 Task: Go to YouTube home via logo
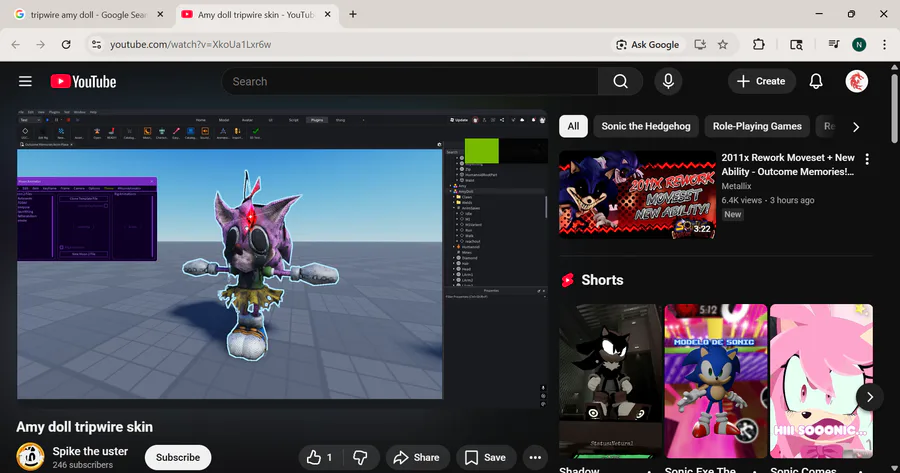point(83,82)
